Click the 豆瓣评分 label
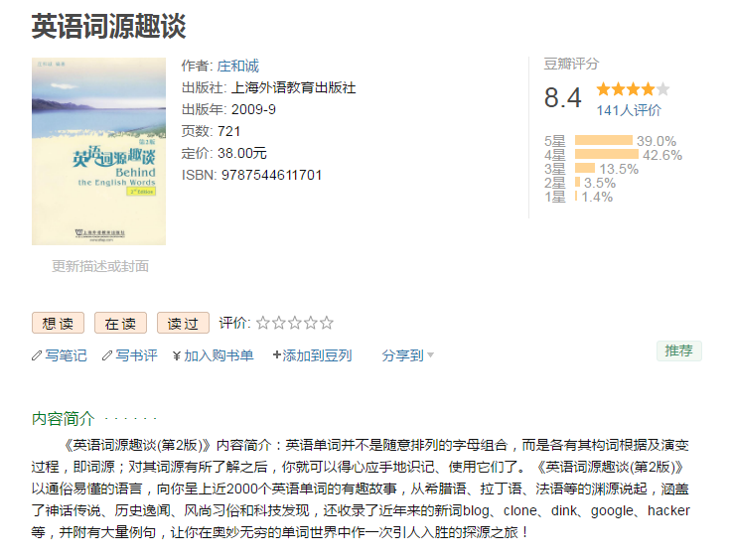 pos(571,64)
